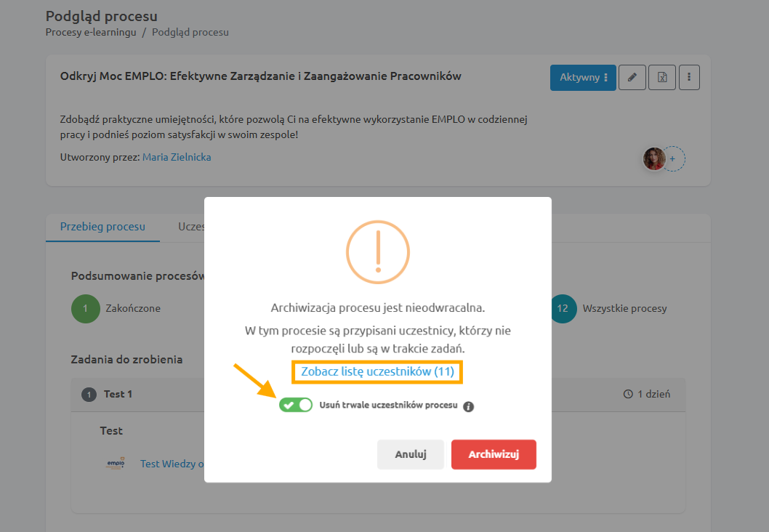Toggle off Usuń trwale uczestników procesu switch
The width and height of the screenshot is (769, 532).
tap(296, 405)
